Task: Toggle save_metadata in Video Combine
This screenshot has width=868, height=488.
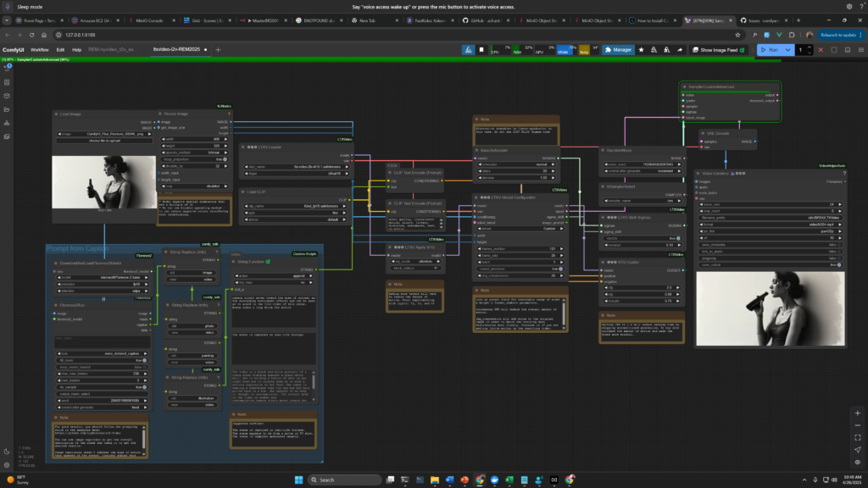Action: click(x=771, y=245)
